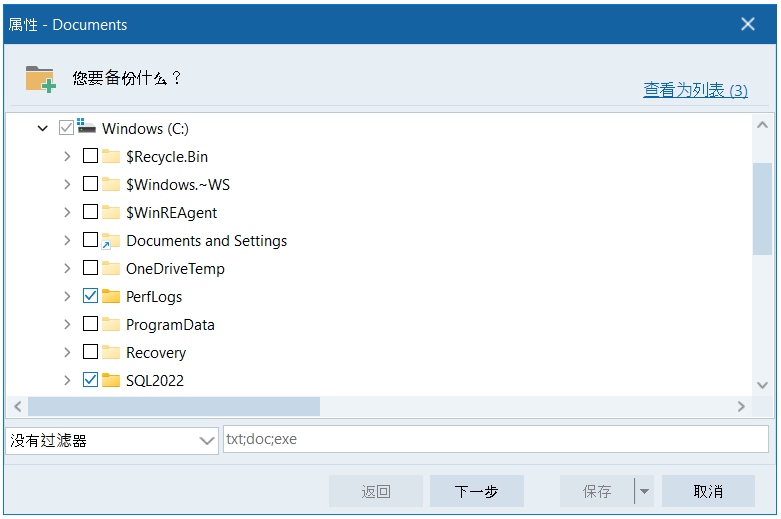Viewport: 781px width, 519px height.
Task: Select the ProgramData tree item
Action: point(170,324)
